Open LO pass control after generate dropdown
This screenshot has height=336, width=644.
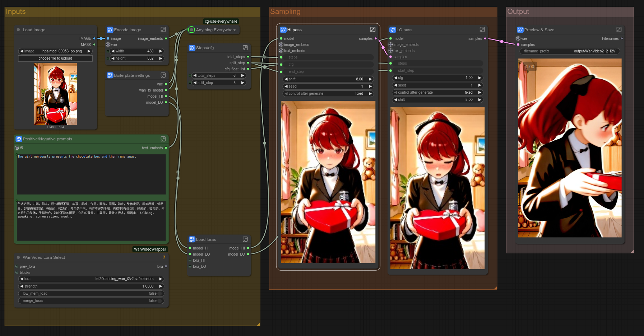(x=437, y=93)
